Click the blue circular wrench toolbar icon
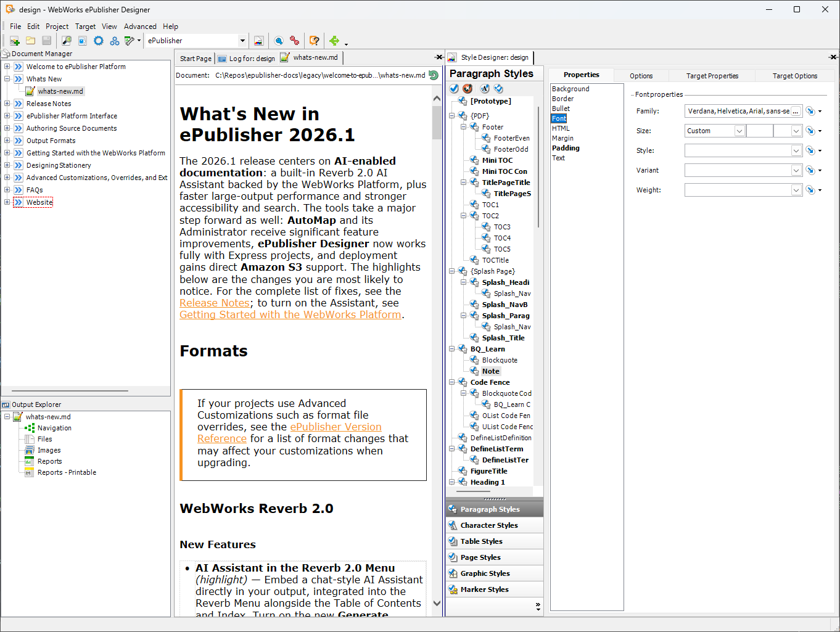 pyautogui.click(x=279, y=41)
